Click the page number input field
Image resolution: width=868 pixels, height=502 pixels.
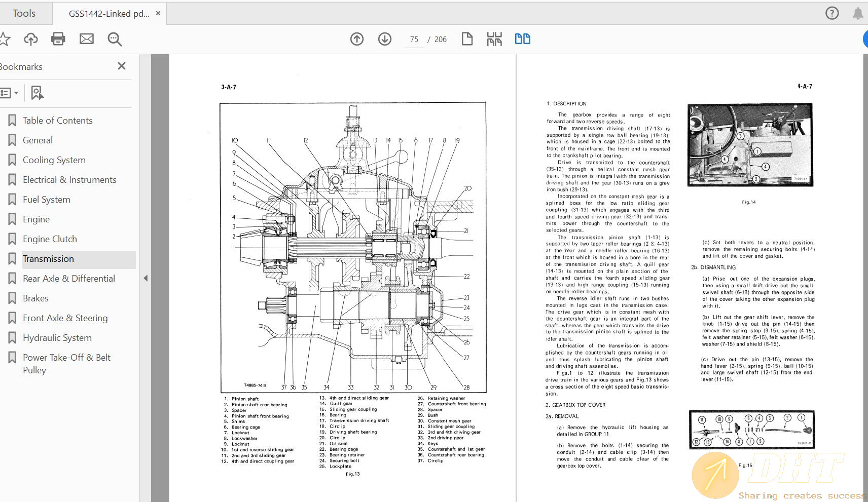414,40
